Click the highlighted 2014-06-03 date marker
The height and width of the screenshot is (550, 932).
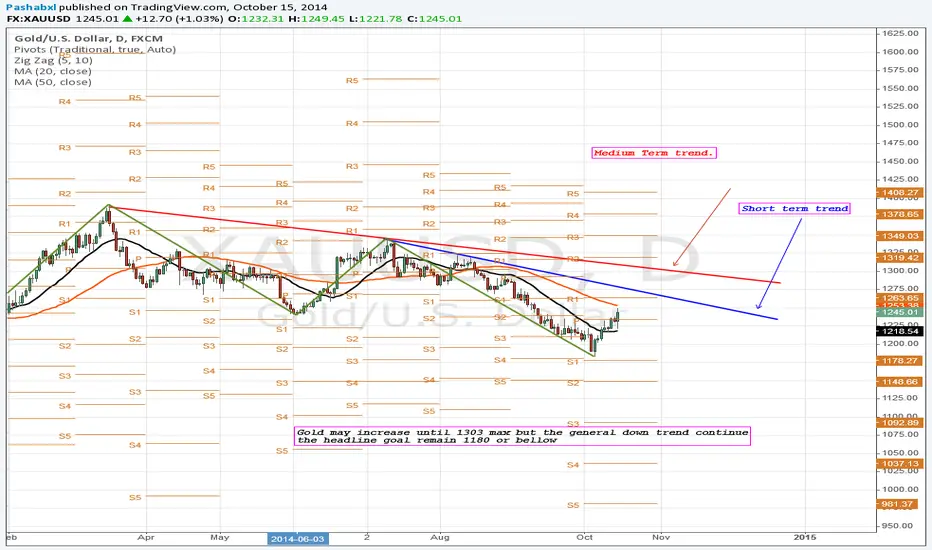pyautogui.click(x=298, y=539)
